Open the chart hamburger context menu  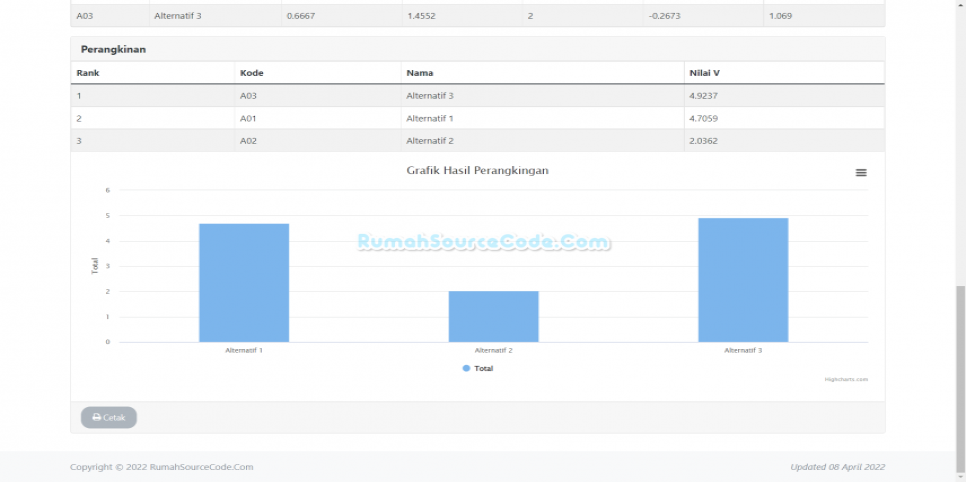tap(861, 173)
